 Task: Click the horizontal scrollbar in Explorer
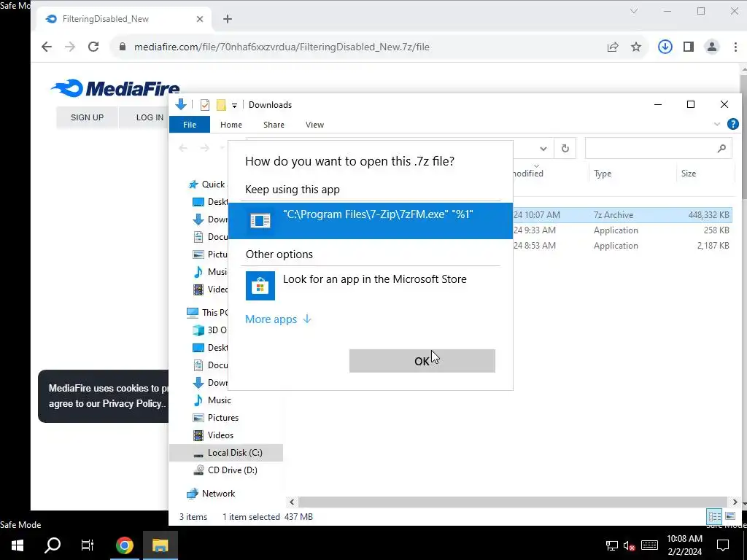513,502
